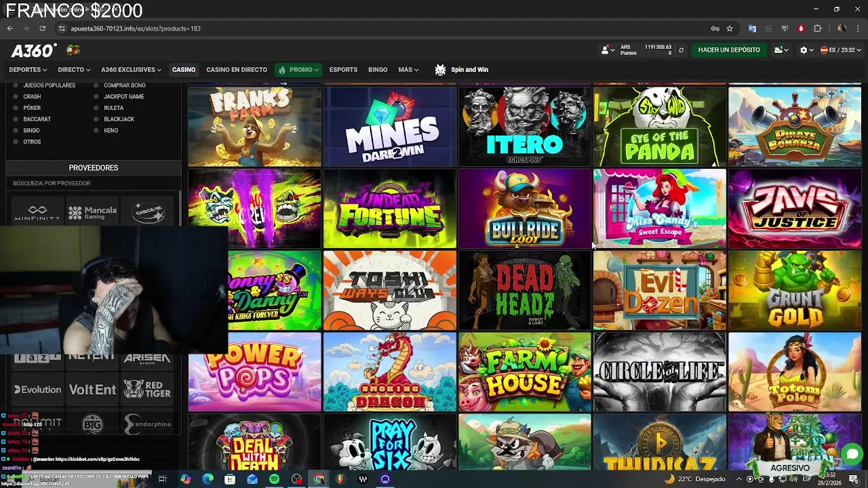
Task: Open the Winfinity provider logo
Action: pyautogui.click(x=37, y=213)
